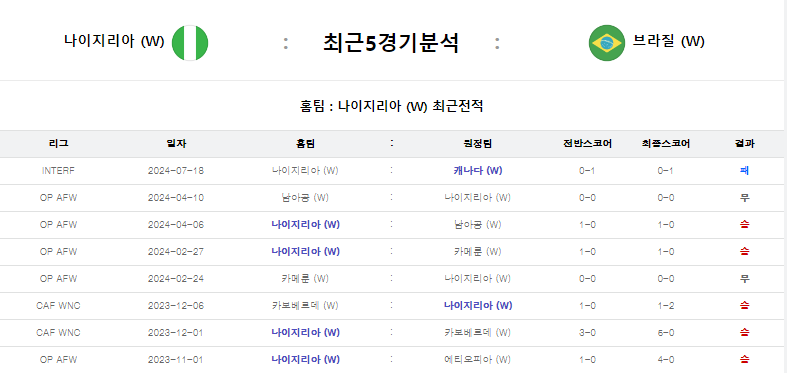Select the date 2023-12-06
The width and height of the screenshot is (787, 373).
click(x=176, y=306)
